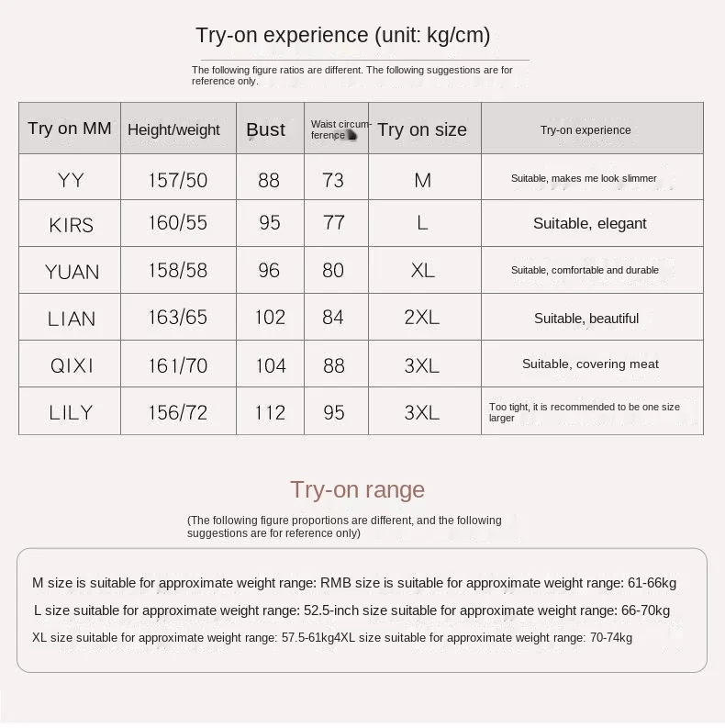Click the M size weight range line
Screen dimensions: 725x728
coord(354,583)
